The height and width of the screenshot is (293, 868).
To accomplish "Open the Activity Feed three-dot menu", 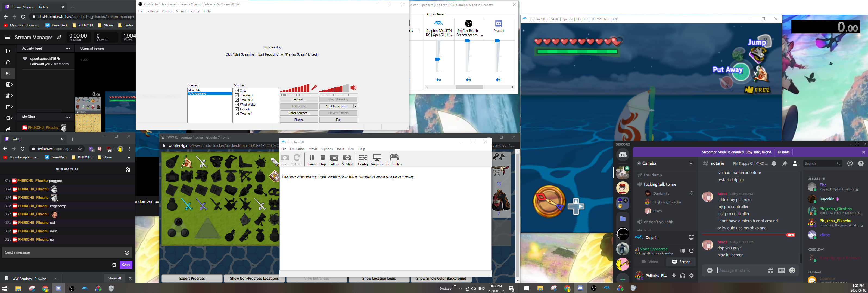I will click(x=68, y=49).
